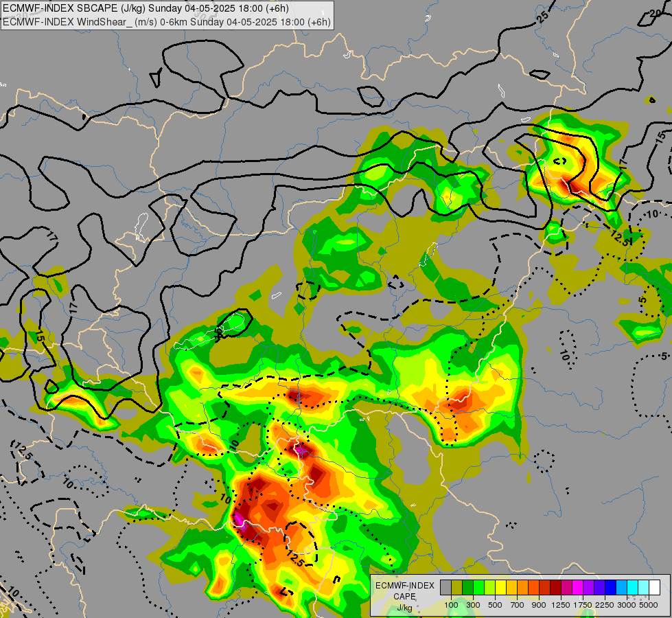Click the amber swatch left of 700
Viewport: 672px width, 618px height.
click(511, 587)
